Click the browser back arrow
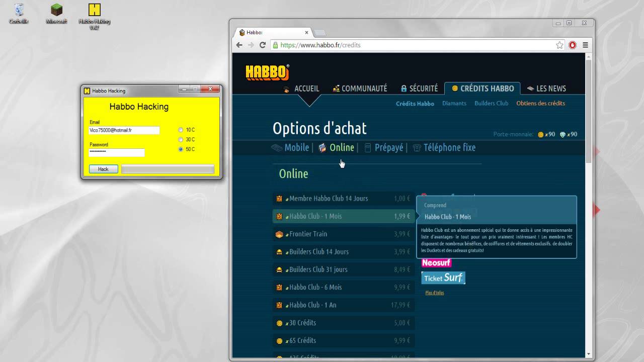The image size is (644, 362). [x=239, y=45]
